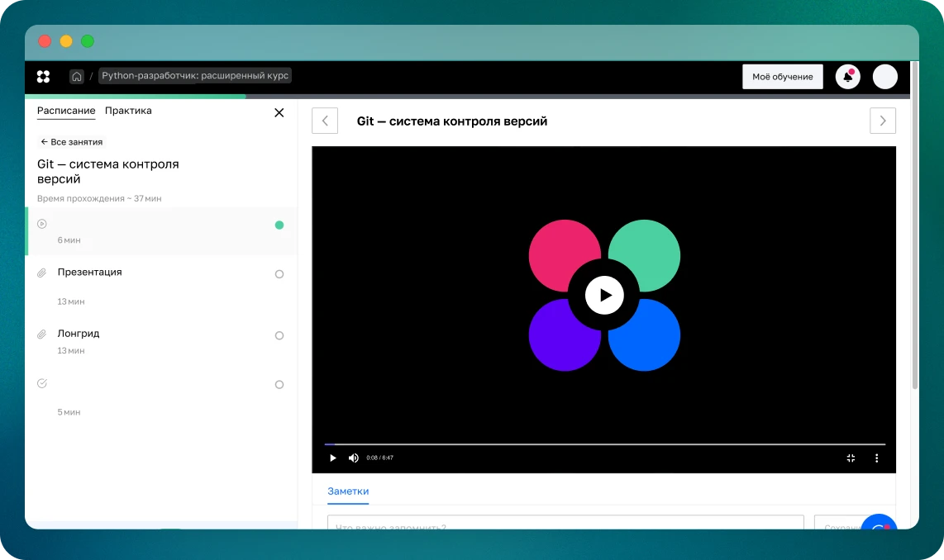Exit fullscreen using the video control icon
Viewport: 944px width, 560px height.
pyautogui.click(x=851, y=458)
